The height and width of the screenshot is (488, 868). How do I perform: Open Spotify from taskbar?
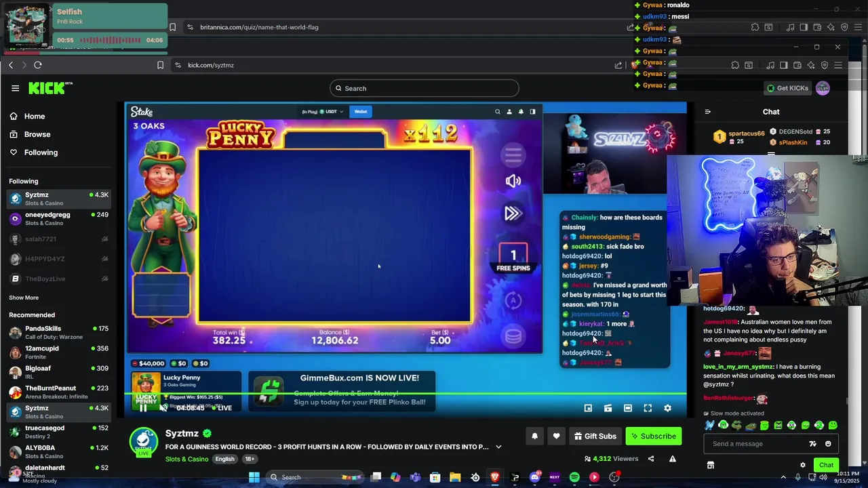coord(574,477)
